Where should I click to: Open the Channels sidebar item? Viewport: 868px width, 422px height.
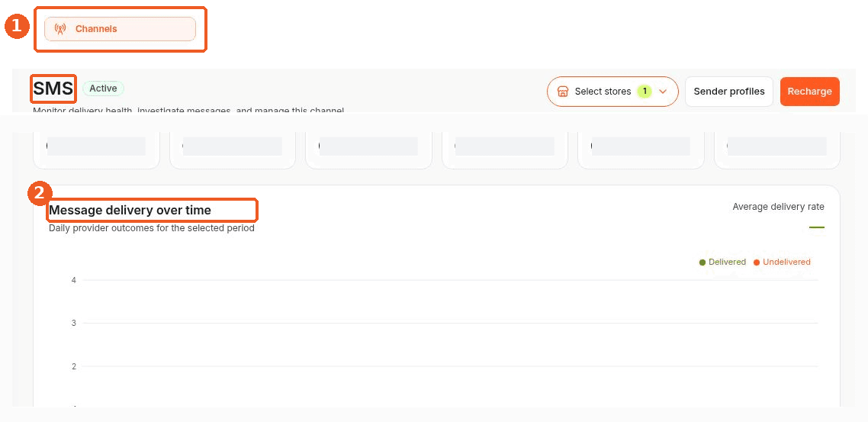coord(120,29)
